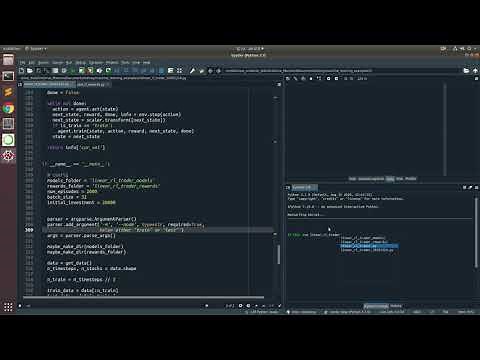480x360 pixels.
Task: Switch to the Profiler pane tab
Action: pos(411,179)
